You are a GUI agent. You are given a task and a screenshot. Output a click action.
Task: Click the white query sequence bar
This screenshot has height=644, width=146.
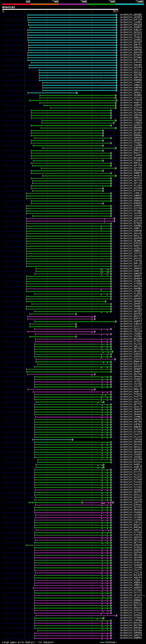pyautogui.click(x=60, y=9)
